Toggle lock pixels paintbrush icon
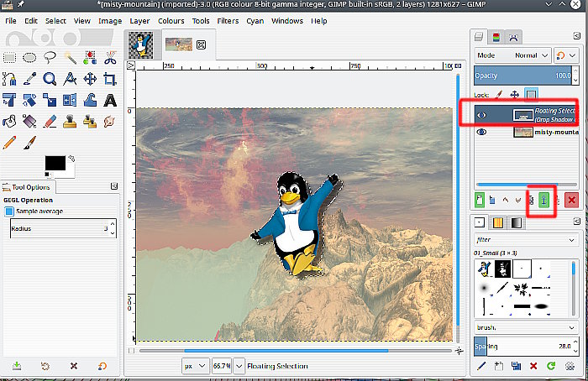The width and height of the screenshot is (588, 381). click(499, 94)
